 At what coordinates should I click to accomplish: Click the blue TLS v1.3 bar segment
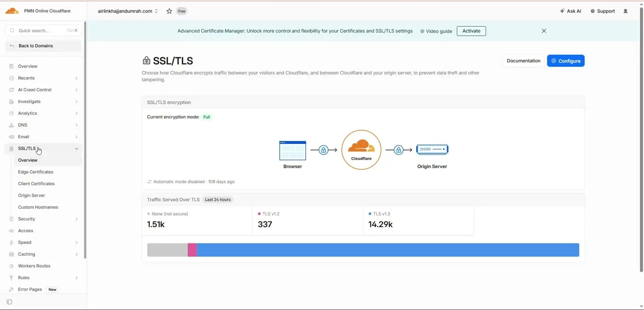pos(388,250)
